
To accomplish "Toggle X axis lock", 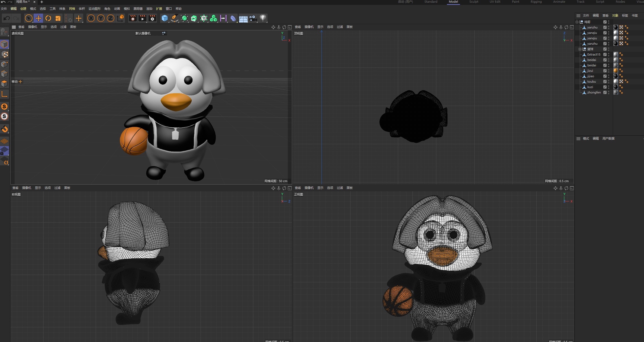I will point(91,18).
